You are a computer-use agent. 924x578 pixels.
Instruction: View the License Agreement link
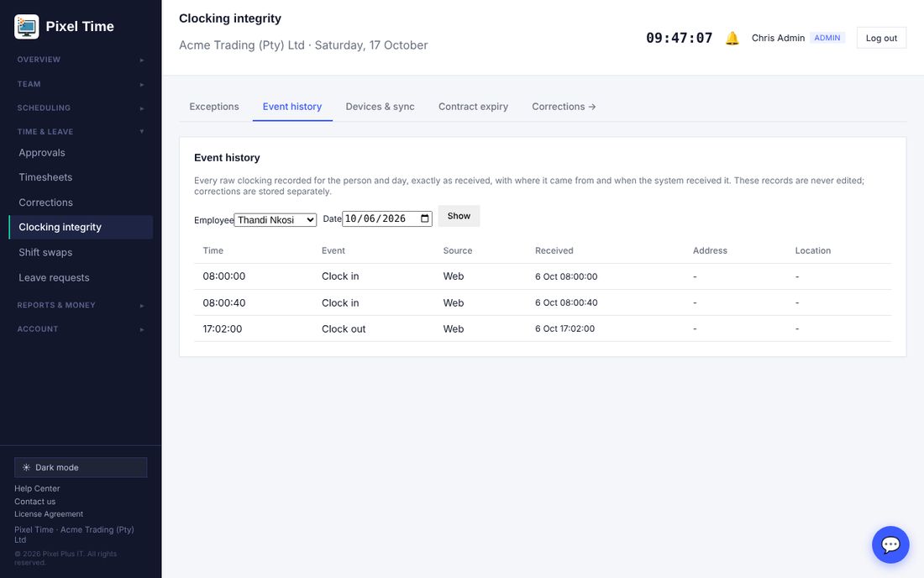tap(49, 514)
